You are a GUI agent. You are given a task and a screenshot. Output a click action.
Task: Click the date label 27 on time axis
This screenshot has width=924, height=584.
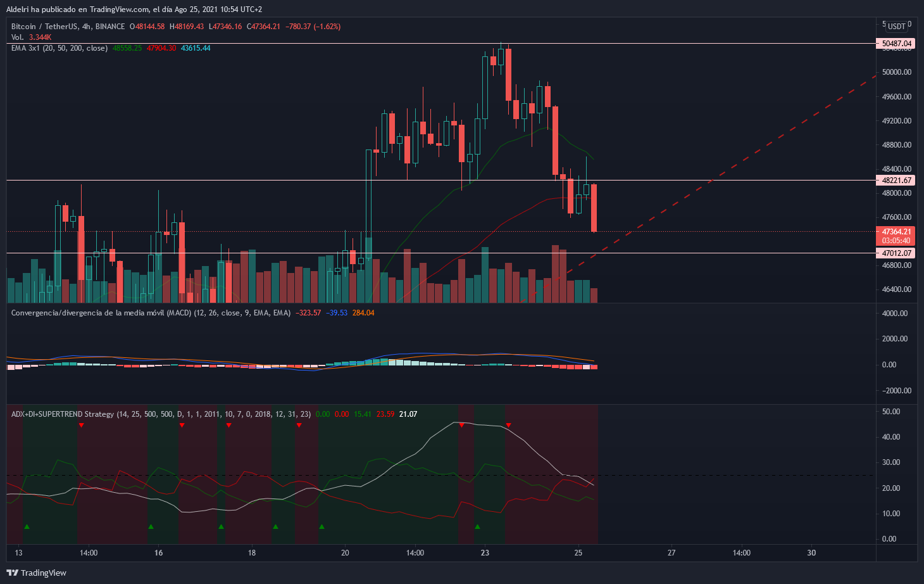671,552
